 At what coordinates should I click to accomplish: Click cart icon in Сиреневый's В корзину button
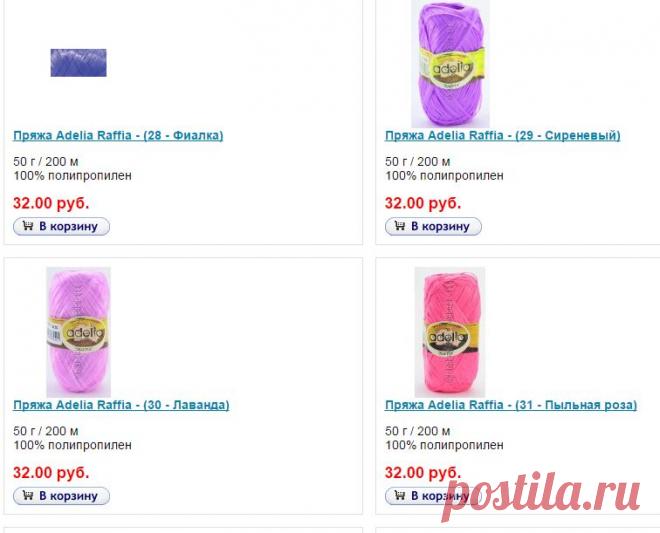[x=399, y=226]
